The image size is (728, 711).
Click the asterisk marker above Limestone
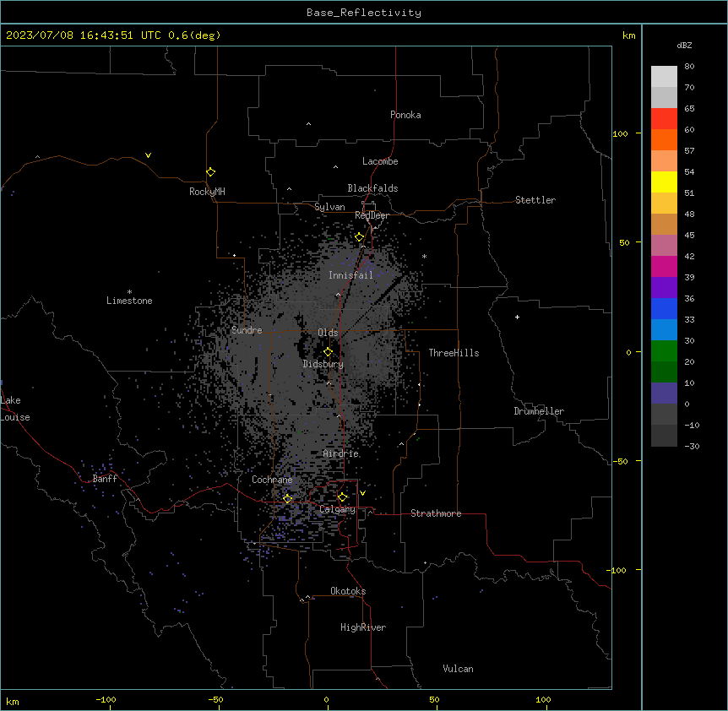point(129,292)
